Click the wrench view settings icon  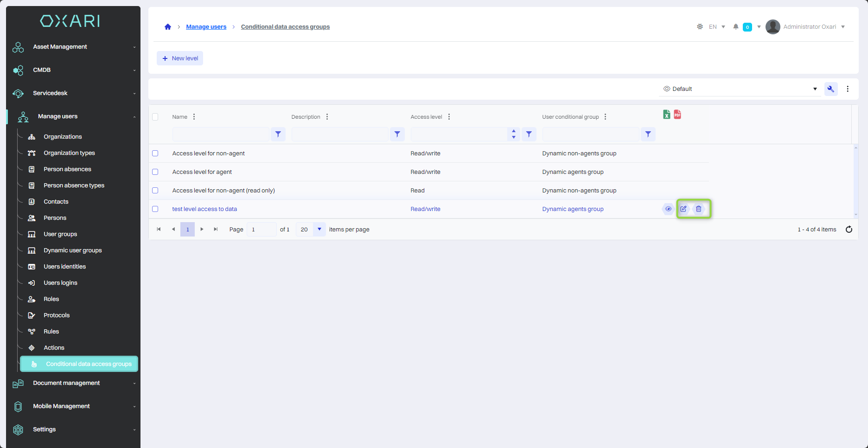click(830, 89)
